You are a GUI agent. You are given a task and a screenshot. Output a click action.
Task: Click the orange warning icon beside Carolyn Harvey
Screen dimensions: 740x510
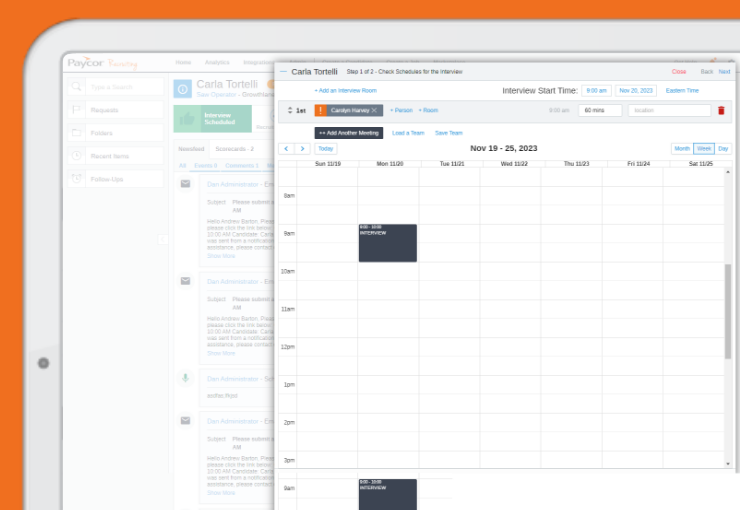pos(320,110)
